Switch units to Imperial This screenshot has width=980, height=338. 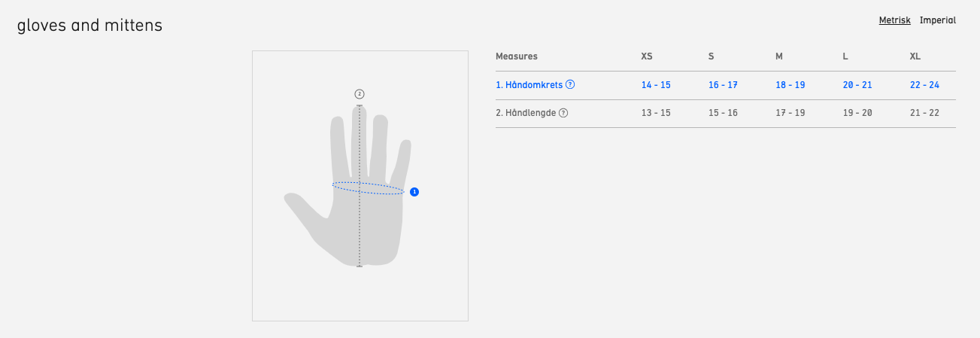tap(938, 20)
